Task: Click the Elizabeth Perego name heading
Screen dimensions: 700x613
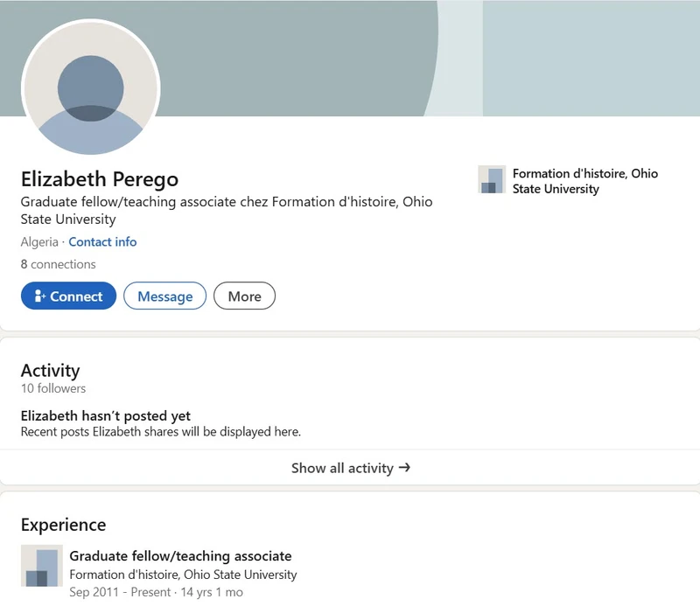Action: coord(100,179)
